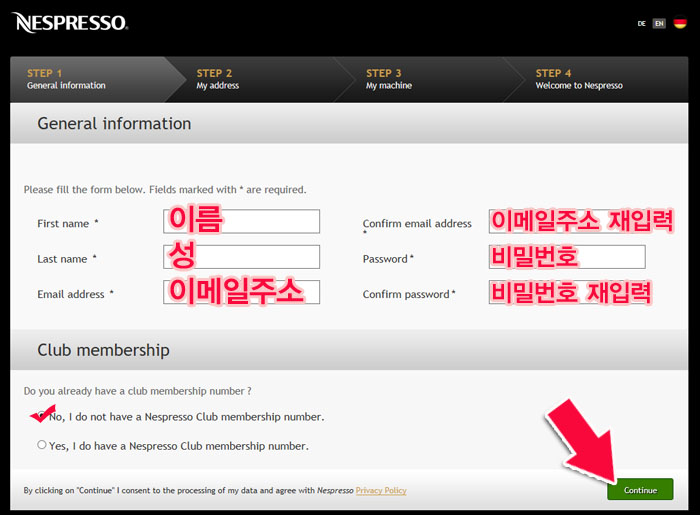
Task: Click the 'Please fill the form below' text
Action: (x=165, y=190)
